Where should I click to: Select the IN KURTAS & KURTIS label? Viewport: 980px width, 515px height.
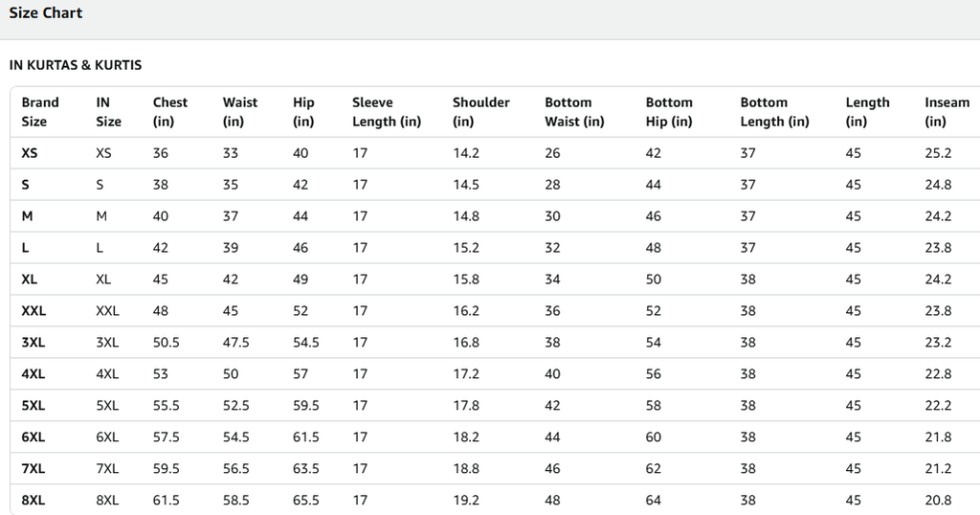pyautogui.click(x=76, y=65)
